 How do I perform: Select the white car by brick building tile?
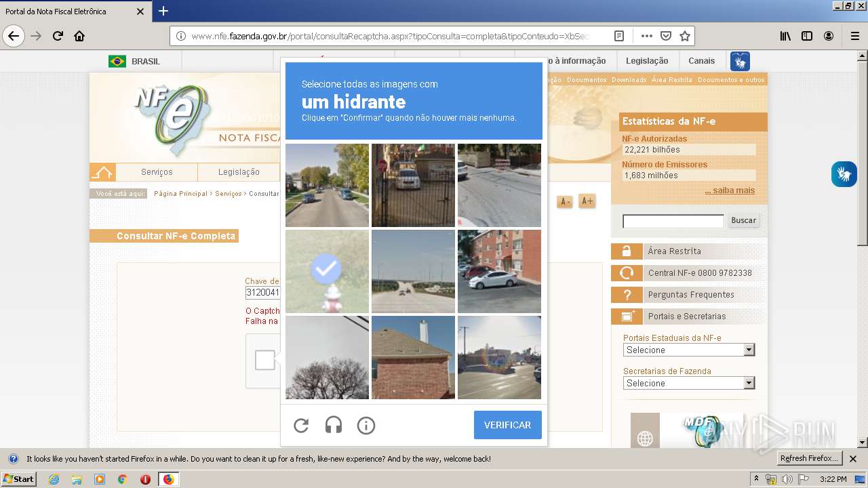499,271
